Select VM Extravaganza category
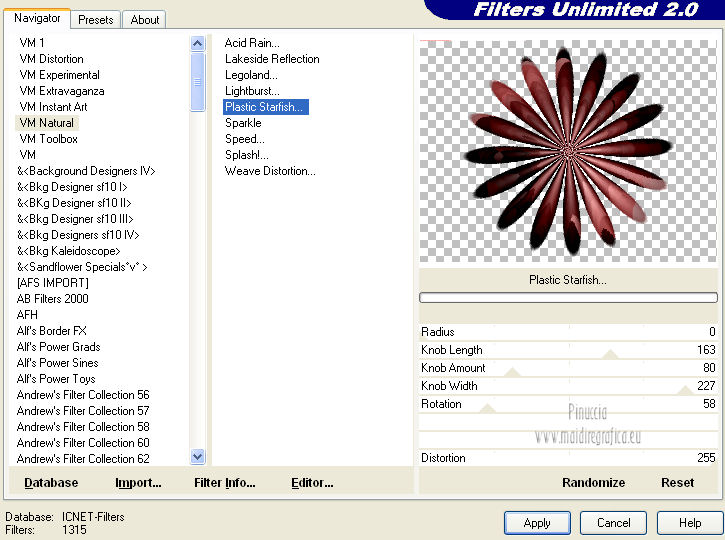This screenshot has width=725, height=540. (x=61, y=91)
